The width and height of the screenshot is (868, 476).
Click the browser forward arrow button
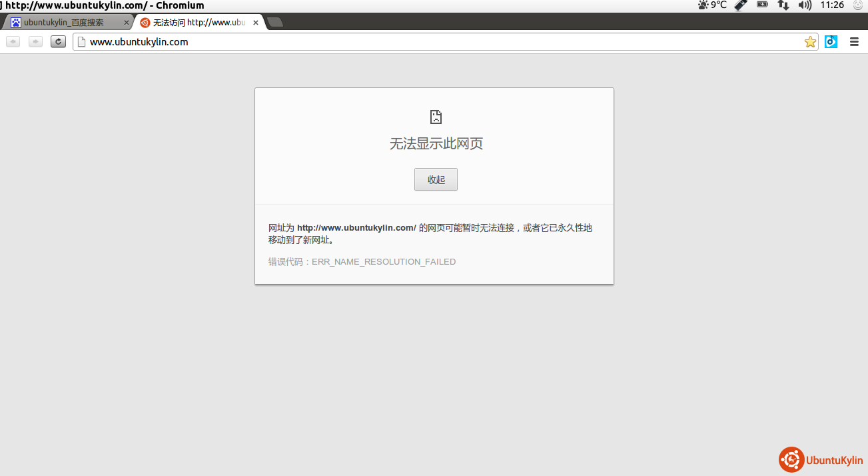click(x=35, y=42)
